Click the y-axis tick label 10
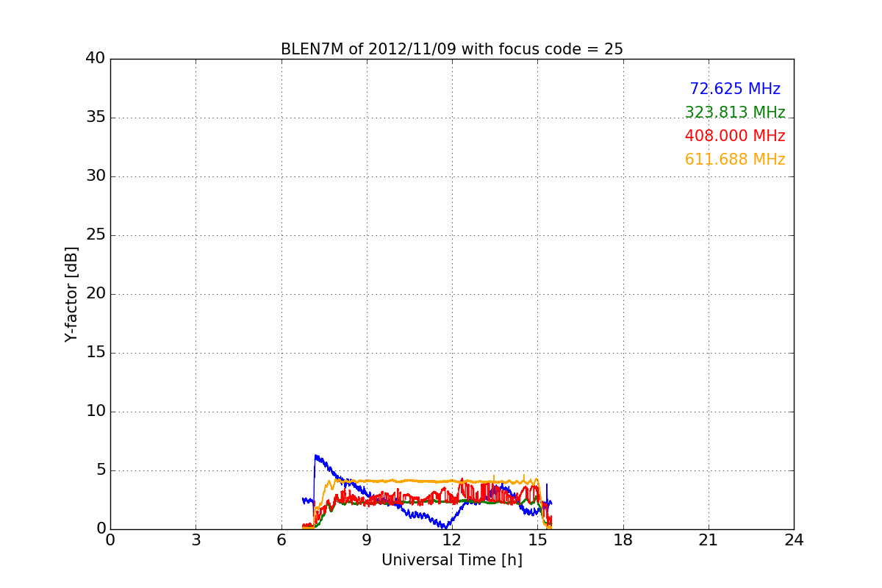Image resolution: width=882 pixels, height=588 pixels. coord(95,412)
